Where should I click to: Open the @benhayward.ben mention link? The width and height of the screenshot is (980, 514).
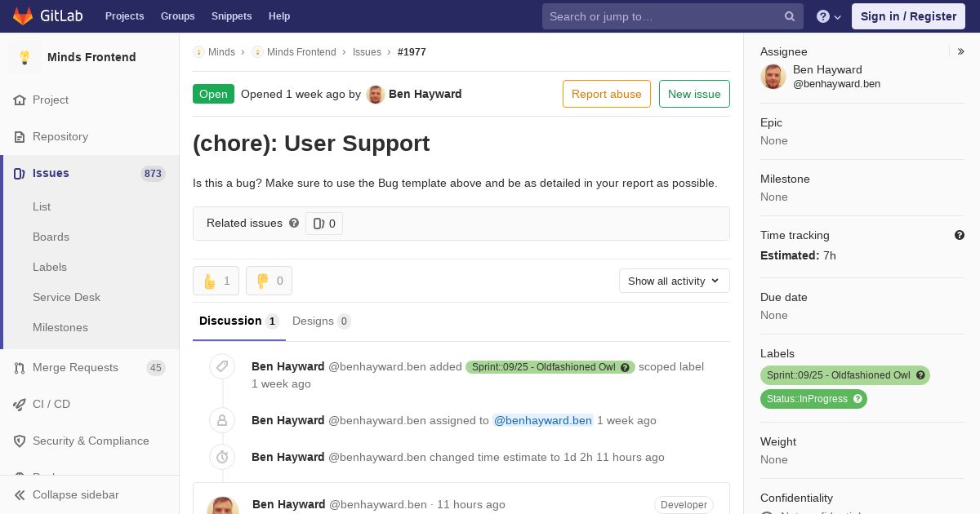(x=542, y=420)
